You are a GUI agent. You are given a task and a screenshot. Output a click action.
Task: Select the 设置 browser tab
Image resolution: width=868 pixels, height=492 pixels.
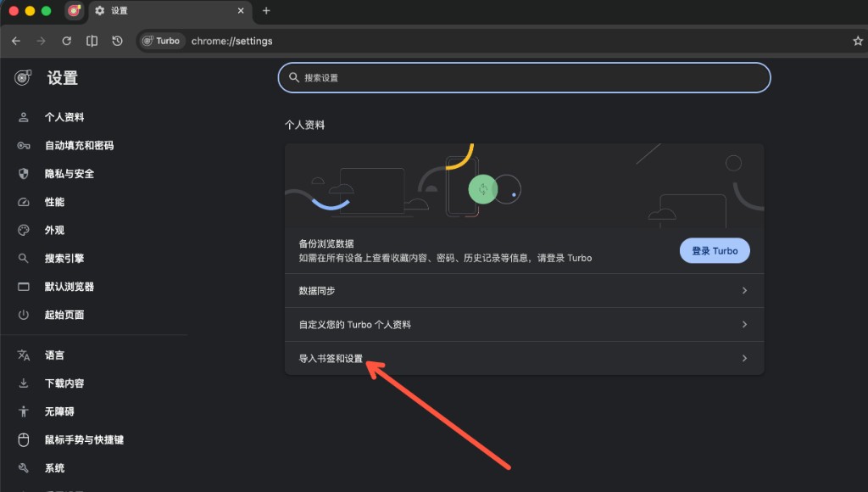tap(169, 11)
